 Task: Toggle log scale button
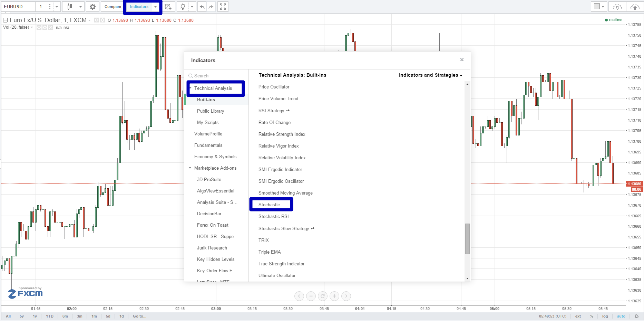(x=605, y=316)
